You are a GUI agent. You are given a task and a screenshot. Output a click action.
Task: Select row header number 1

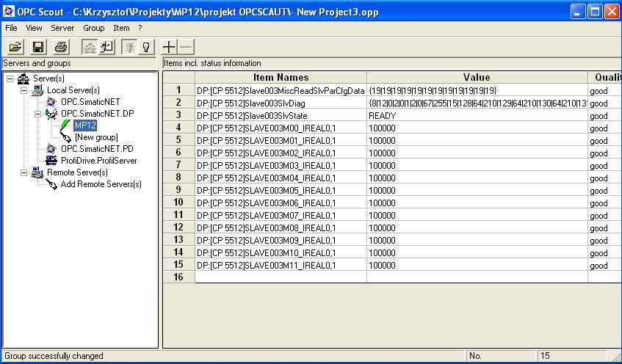pos(178,90)
